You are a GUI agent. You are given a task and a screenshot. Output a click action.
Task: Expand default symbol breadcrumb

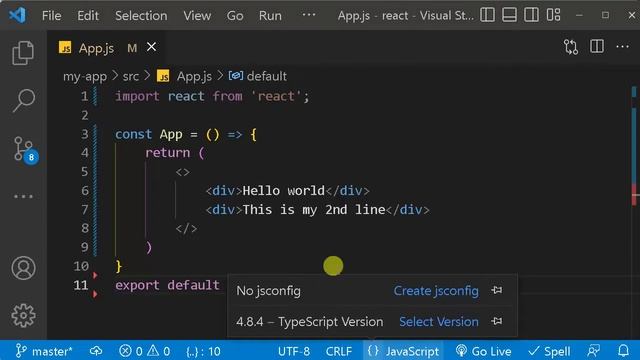click(x=258, y=76)
